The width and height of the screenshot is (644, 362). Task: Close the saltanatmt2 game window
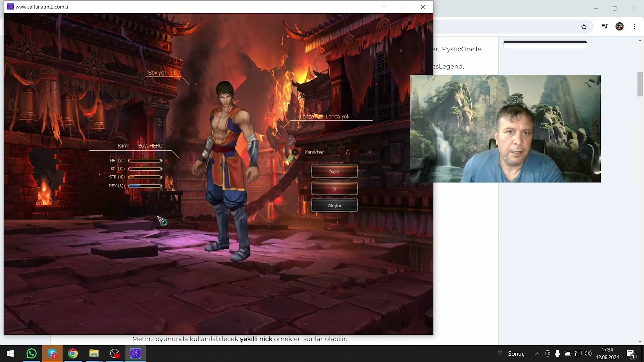click(x=423, y=7)
